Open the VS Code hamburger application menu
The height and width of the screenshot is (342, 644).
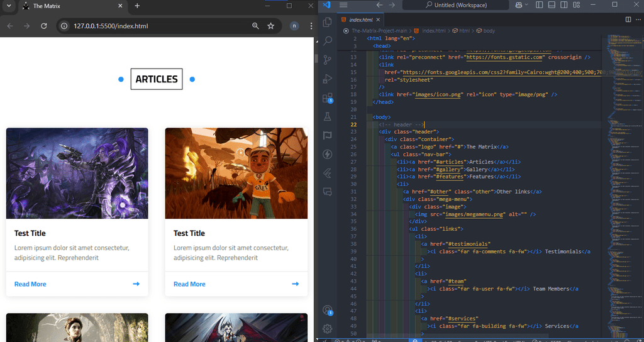343,5
